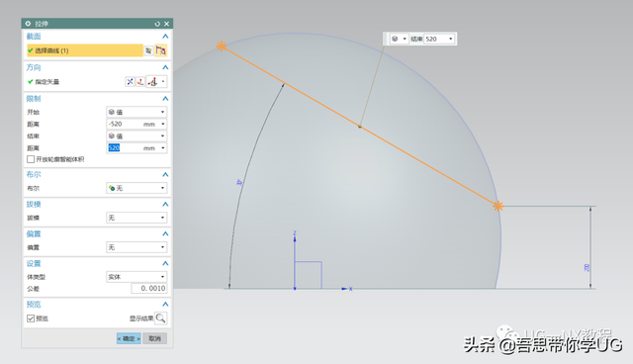Click the 公差 field with 0.0010
Image resolution: width=633 pixels, height=364 pixels.
tap(149, 289)
